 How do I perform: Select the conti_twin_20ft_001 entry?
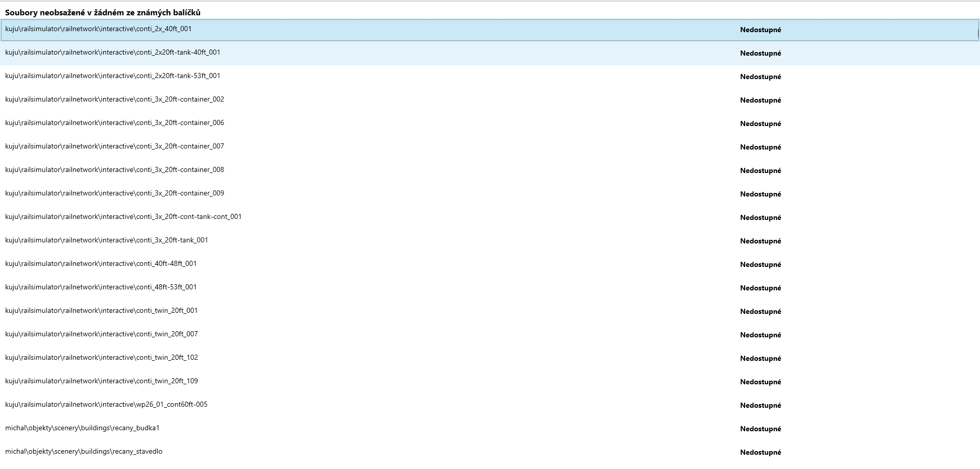(x=489, y=311)
